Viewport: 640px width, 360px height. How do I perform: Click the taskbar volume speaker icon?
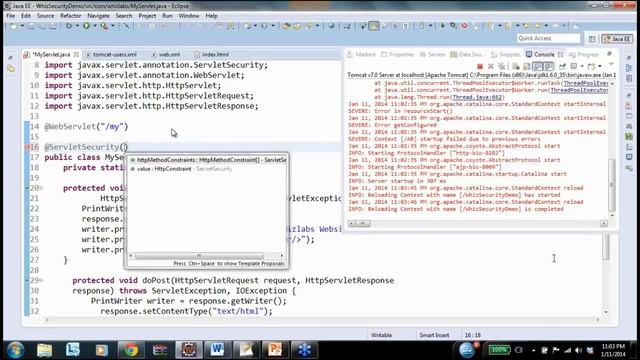coord(578,350)
